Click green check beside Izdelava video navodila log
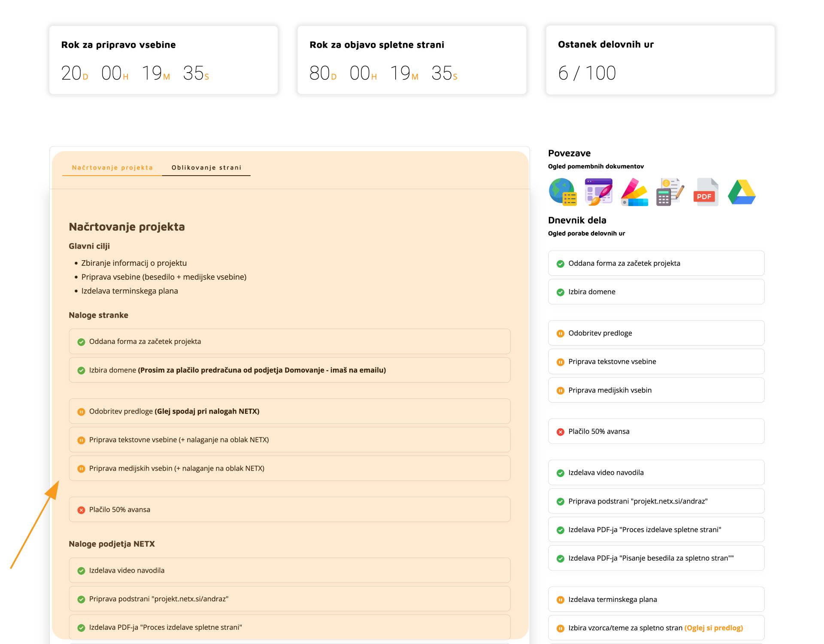824x644 pixels. (x=560, y=473)
